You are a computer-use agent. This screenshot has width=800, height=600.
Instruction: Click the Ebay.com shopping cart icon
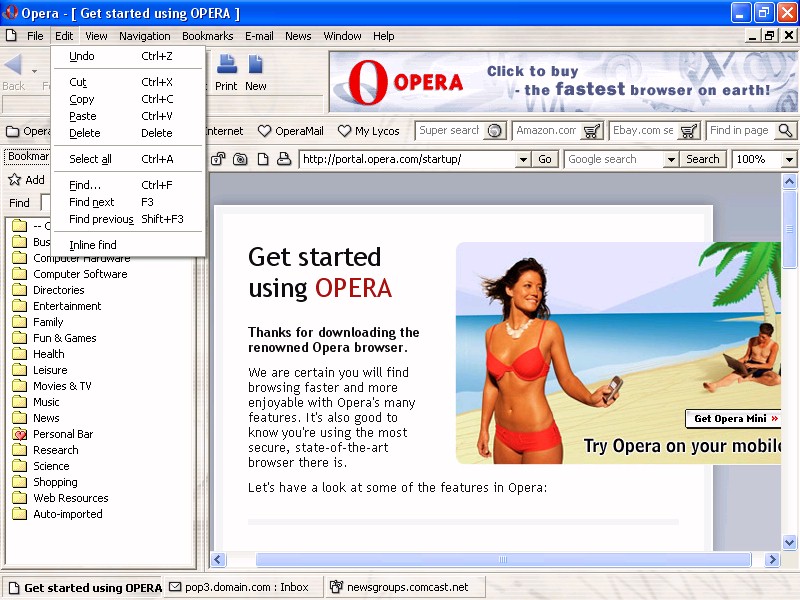pyautogui.click(x=689, y=131)
